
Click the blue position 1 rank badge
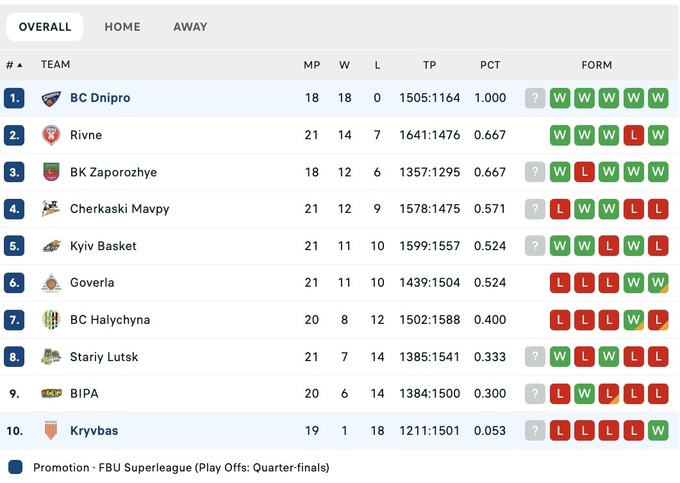14,98
